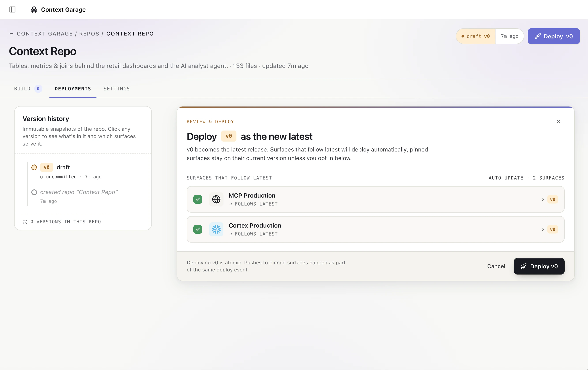Uncheck the Cortex Production checkbox

click(x=198, y=229)
